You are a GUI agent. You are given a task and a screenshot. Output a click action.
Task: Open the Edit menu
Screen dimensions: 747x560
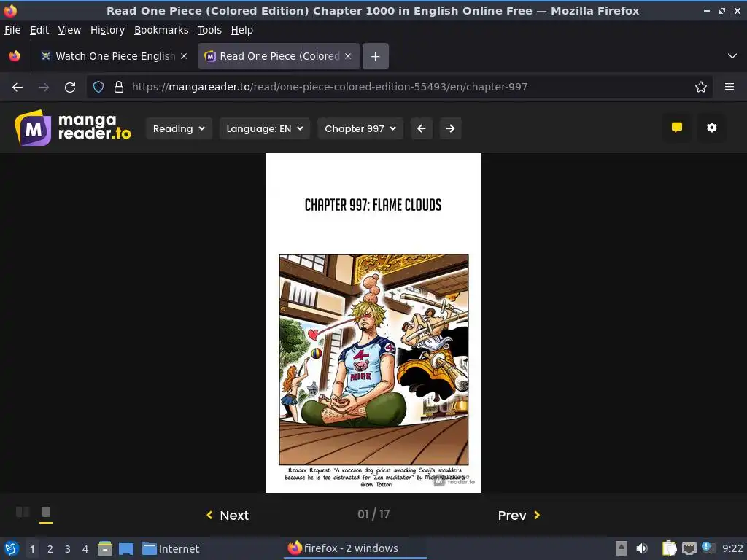(x=39, y=30)
